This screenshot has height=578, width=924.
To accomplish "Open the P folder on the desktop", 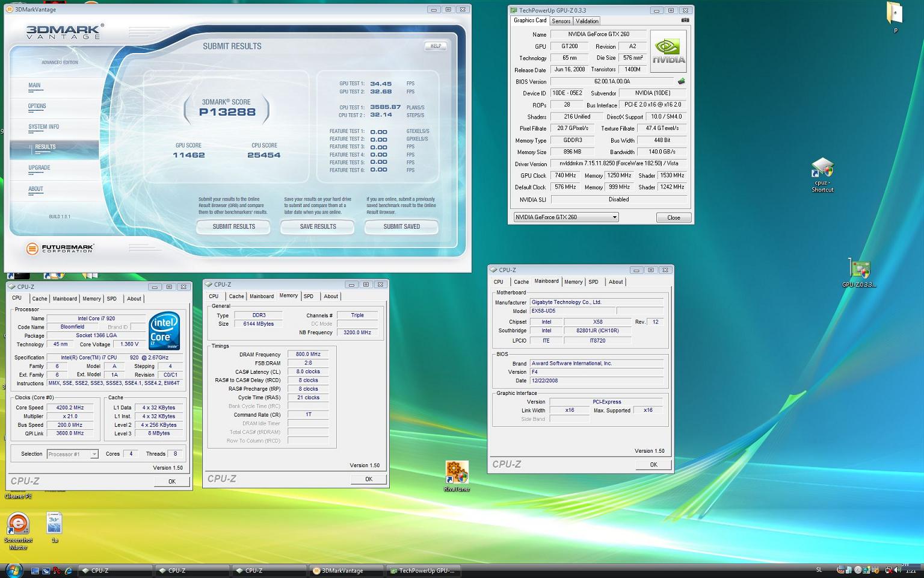I will [x=895, y=17].
